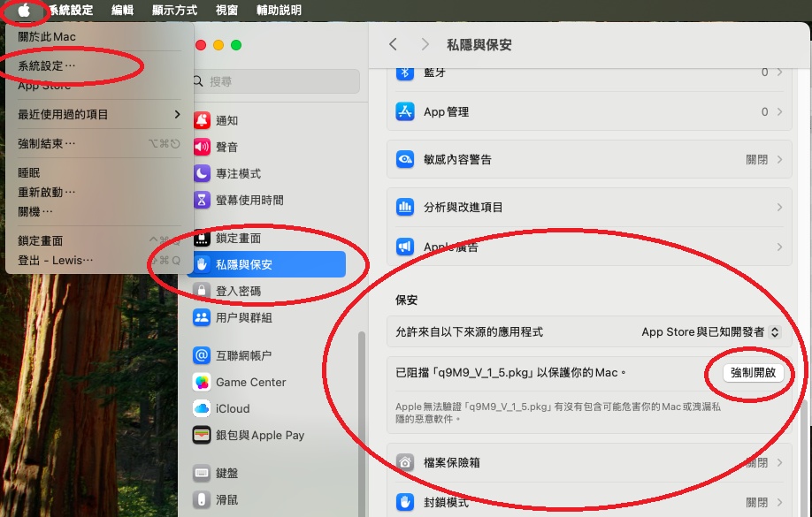Click the 用戶與群組 people icon
Image resolution: width=812 pixels, height=517 pixels.
202,317
